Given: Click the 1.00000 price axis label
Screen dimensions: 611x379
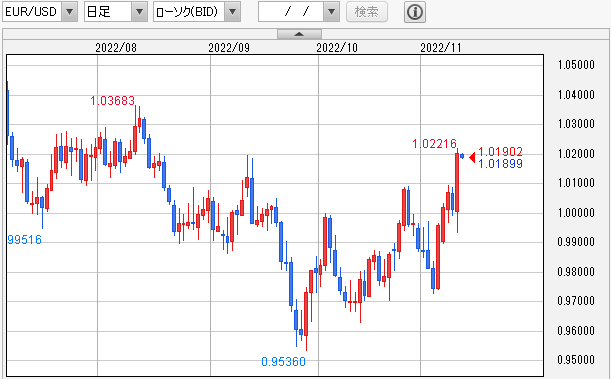Looking at the screenshot, I should 576,213.
